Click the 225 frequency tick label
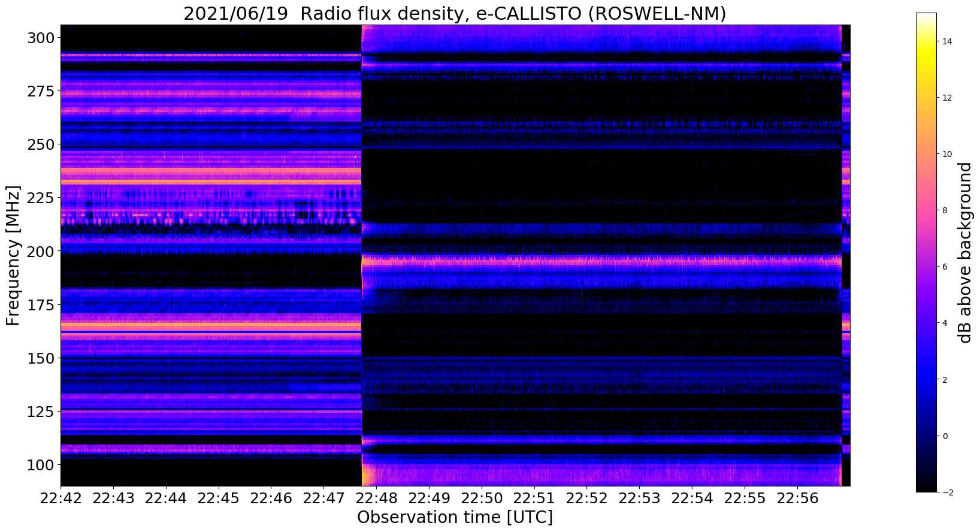Image resolution: width=980 pixels, height=532 pixels. (41, 198)
